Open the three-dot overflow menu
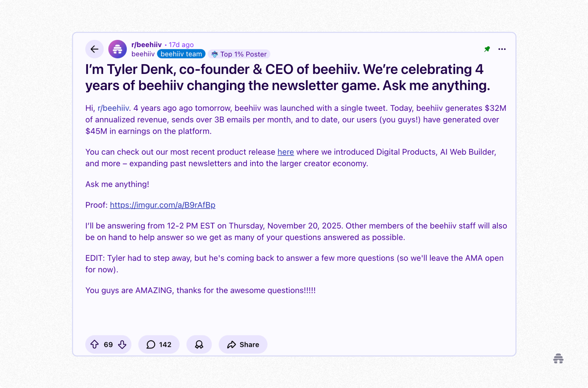 click(x=502, y=49)
